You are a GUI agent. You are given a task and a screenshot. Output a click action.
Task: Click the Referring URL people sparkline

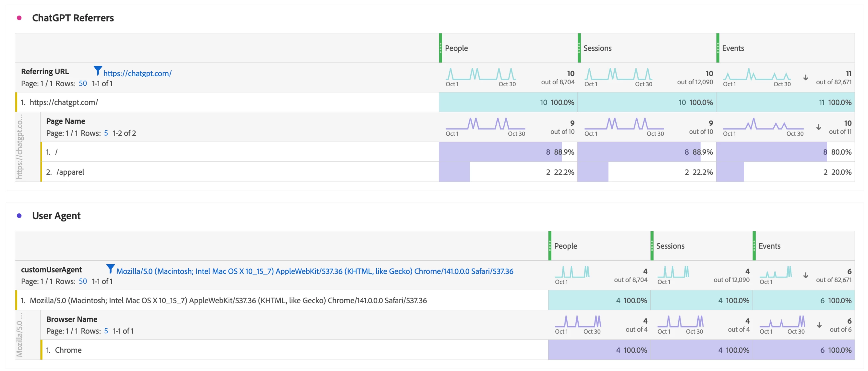[480, 74]
